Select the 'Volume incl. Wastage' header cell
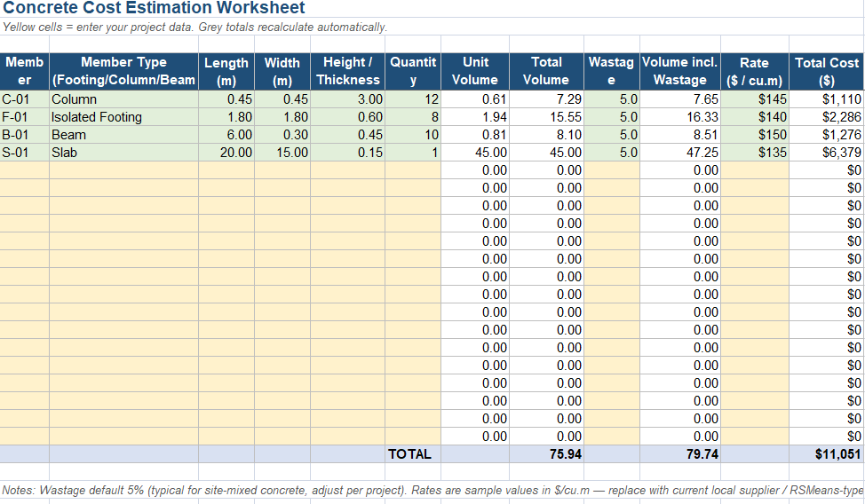This screenshot has height=504, width=865. coord(680,71)
